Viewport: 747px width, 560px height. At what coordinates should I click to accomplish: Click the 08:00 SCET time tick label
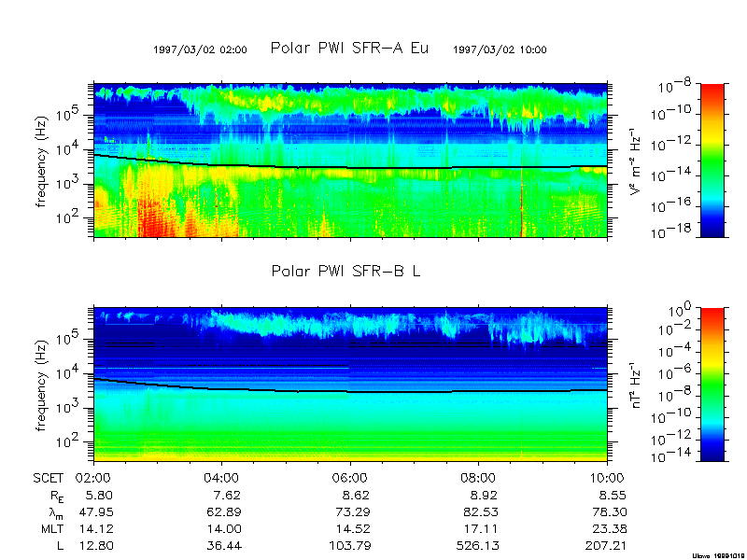click(479, 479)
